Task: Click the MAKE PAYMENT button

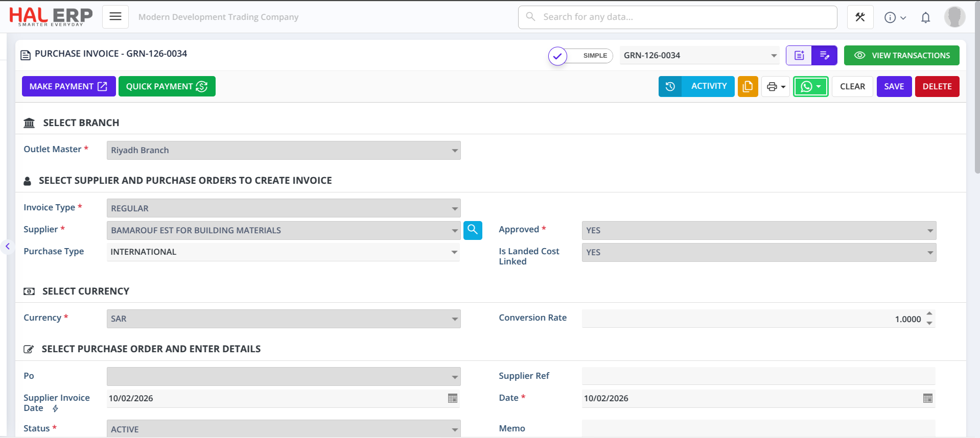Action: 68,87
